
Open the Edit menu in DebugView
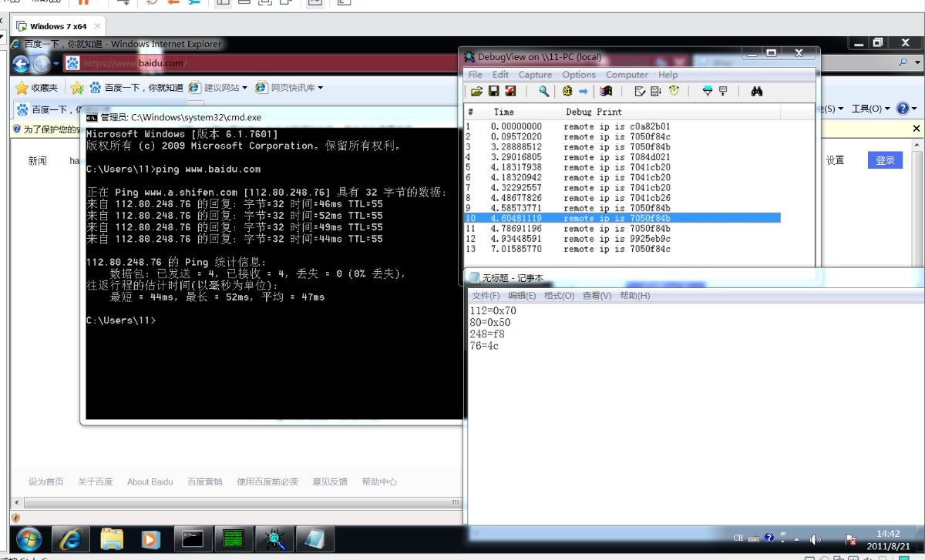pyautogui.click(x=501, y=75)
